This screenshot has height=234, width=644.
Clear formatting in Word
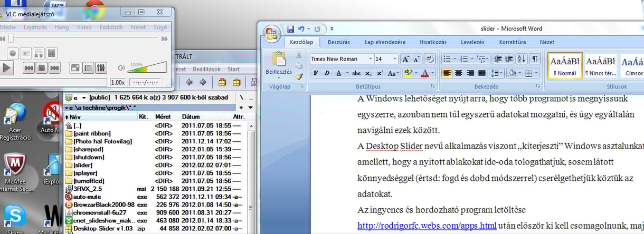[430, 59]
